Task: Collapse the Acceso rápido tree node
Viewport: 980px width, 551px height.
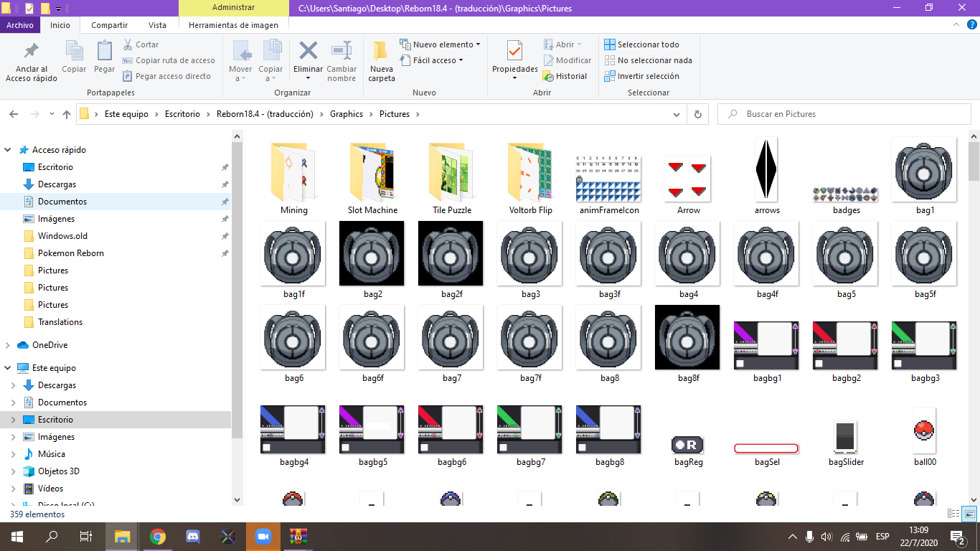Action: pos(8,150)
